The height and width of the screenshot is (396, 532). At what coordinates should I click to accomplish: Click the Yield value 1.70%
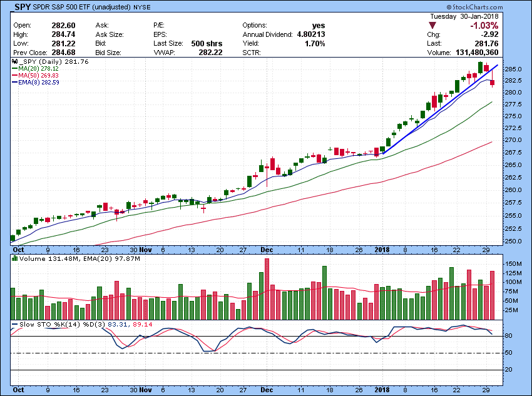(x=315, y=43)
